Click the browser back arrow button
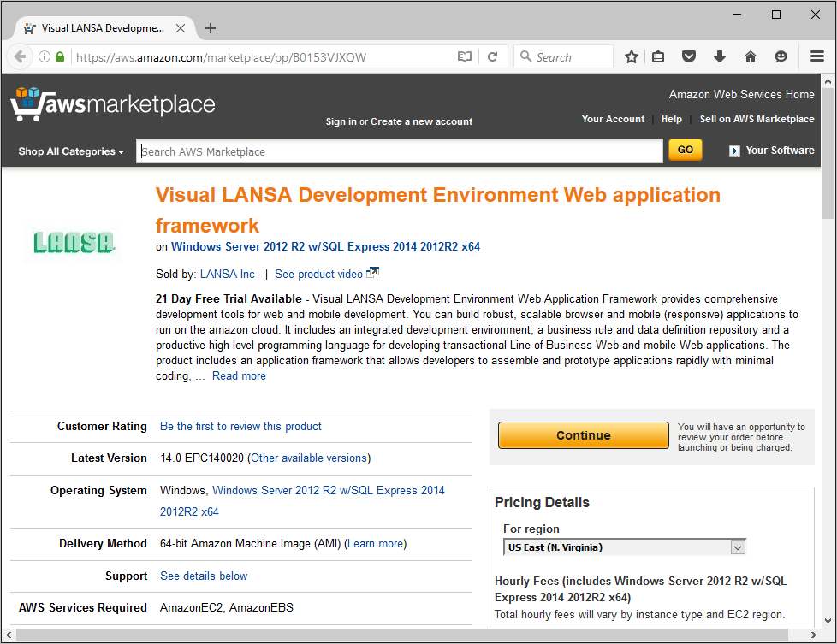The width and height of the screenshot is (837, 644). tap(20, 56)
